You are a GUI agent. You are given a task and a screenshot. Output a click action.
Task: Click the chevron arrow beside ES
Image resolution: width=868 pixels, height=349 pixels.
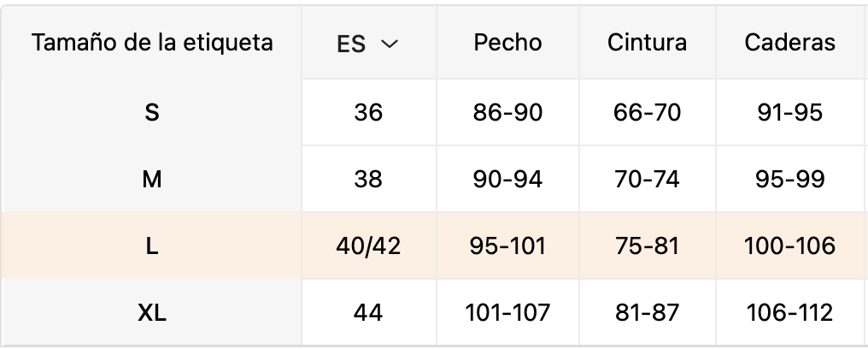[390, 44]
